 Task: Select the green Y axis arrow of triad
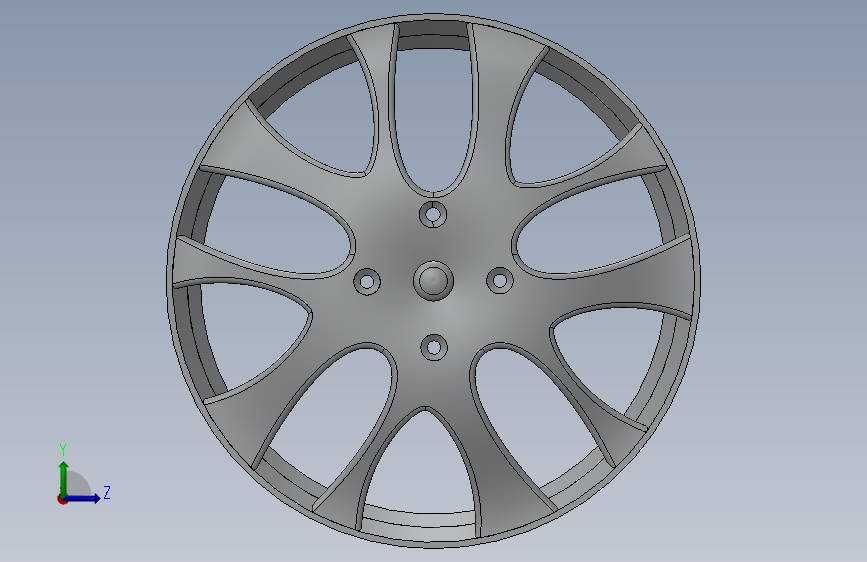[x=63, y=478]
